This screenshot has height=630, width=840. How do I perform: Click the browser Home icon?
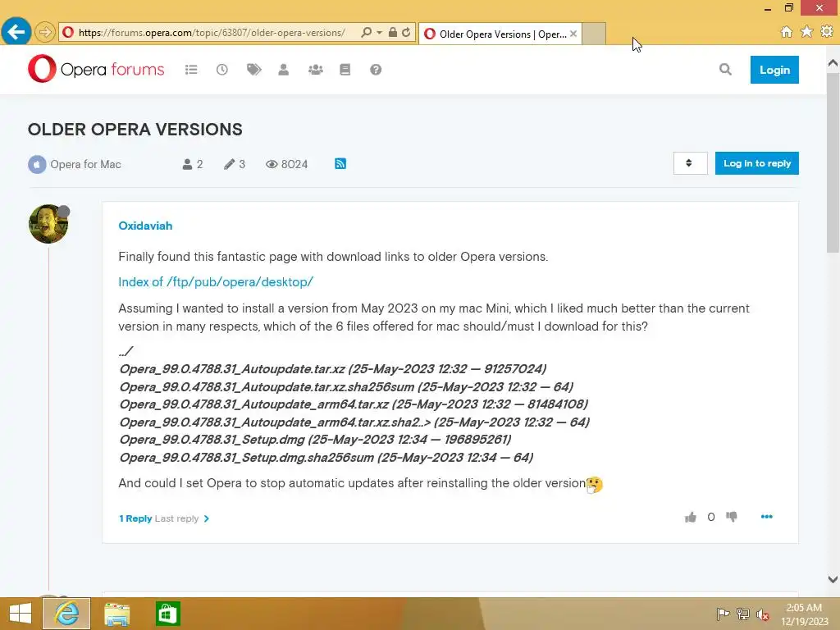[787, 32]
